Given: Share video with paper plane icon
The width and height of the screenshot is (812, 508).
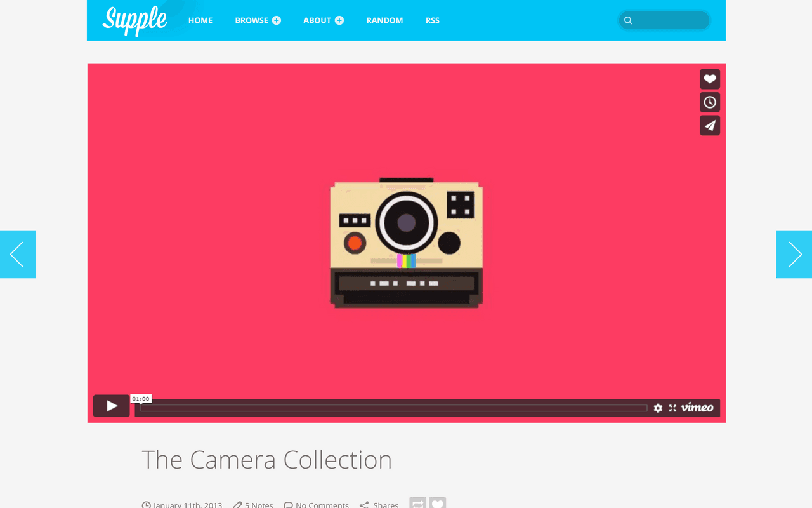Looking at the screenshot, I should click(710, 126).
